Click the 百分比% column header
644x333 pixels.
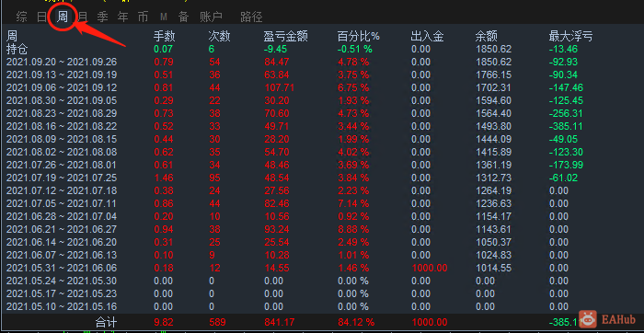358,37
